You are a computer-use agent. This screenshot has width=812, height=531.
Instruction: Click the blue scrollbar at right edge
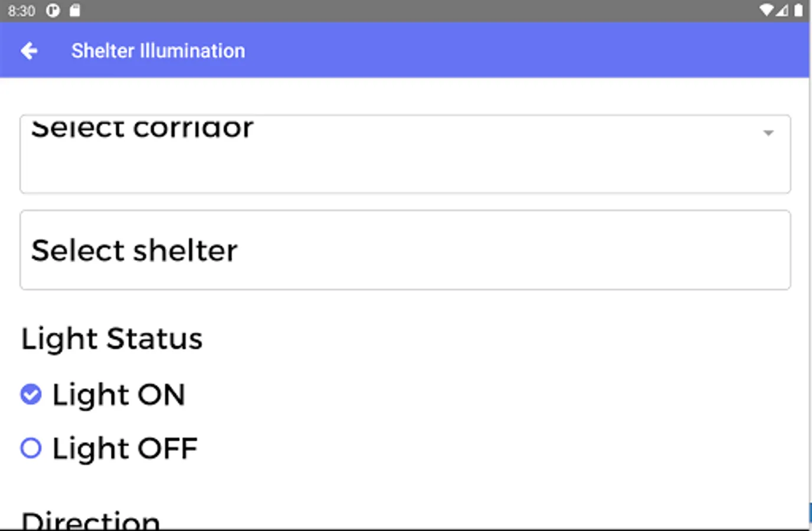point(810,512)
